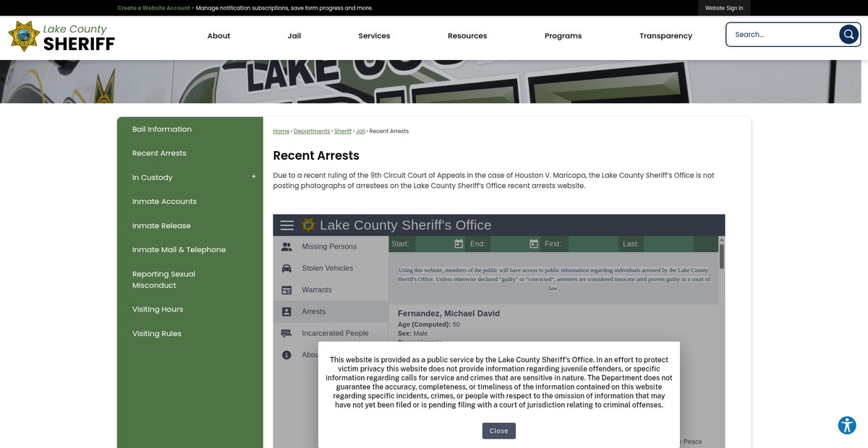The width and height of the screenshot is (868, 448).
Task: Click Lake County Sheriff's Office embedded title
Action: pyautogui.click(x=405, y=225)
